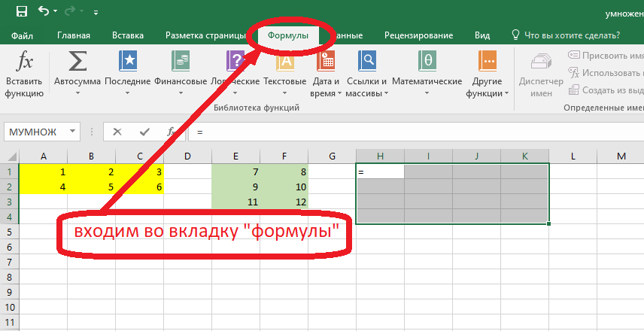Click the Name Box showing МУМНОЖ
This screenshot has width=644, height=331.
pyautogui.click(x=35, y=132)
